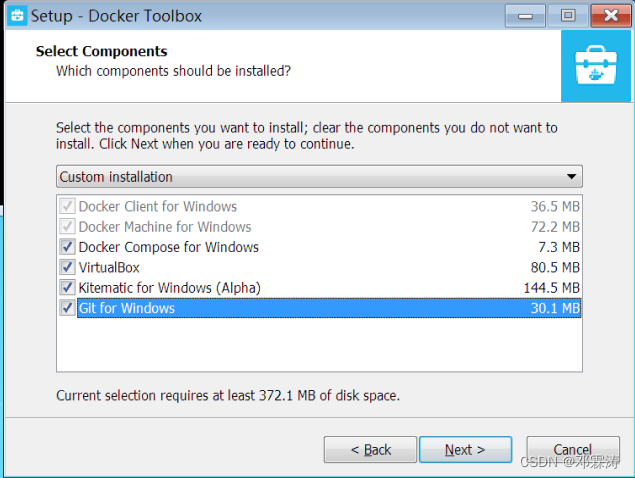Cancel the Docker Toolbox installation
Image resolution: width=635 pixels, height=478 pixels.
[x=573, y=450]
